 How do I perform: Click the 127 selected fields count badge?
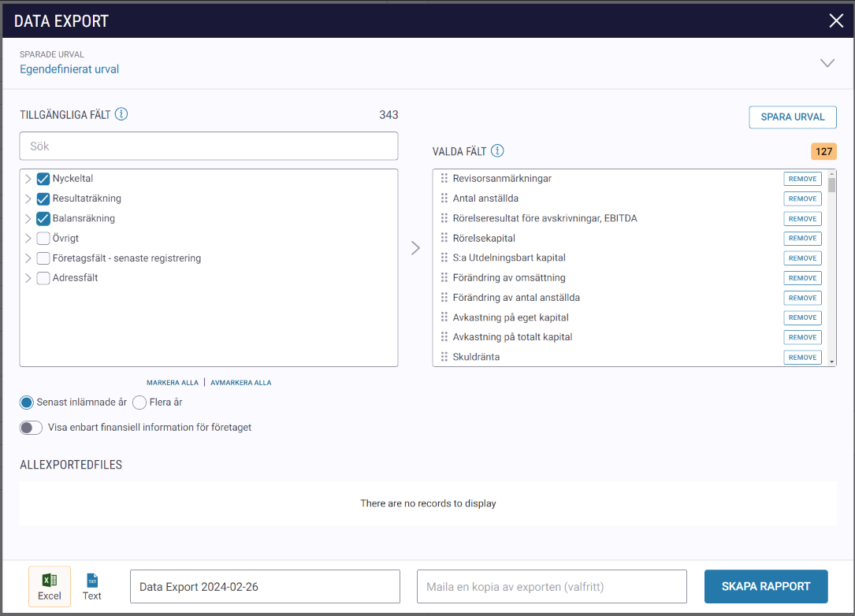823,151
